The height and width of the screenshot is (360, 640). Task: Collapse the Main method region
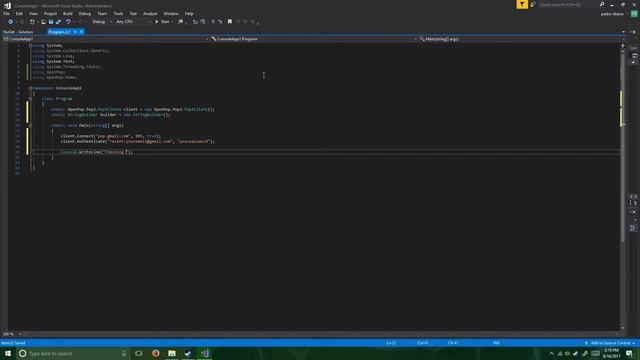[x=30, y=126]
